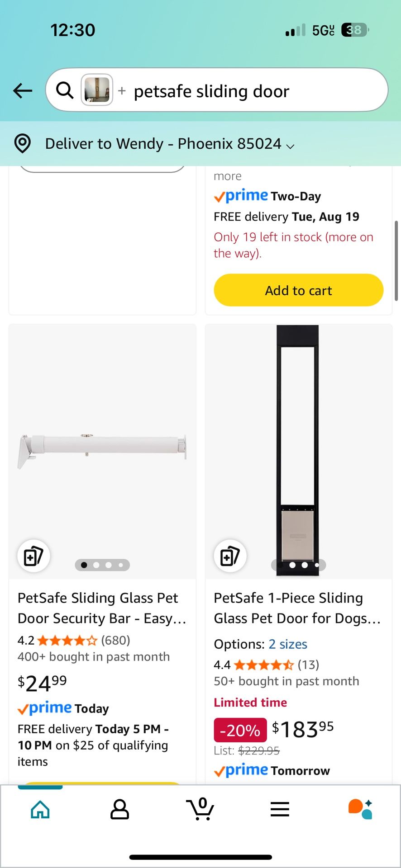Screen dimensions: 401x868
Task: Open the shopping cart icon
Action: [200, 809]
